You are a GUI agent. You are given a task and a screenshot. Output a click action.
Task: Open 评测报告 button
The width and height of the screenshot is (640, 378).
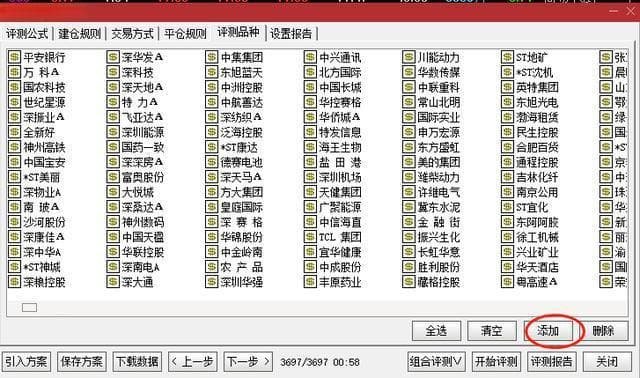551,362
